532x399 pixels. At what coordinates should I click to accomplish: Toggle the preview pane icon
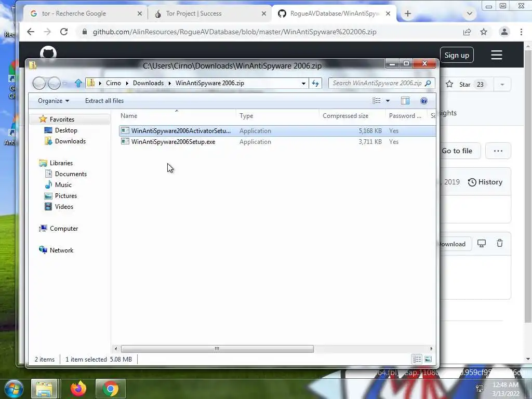[405, 101]
